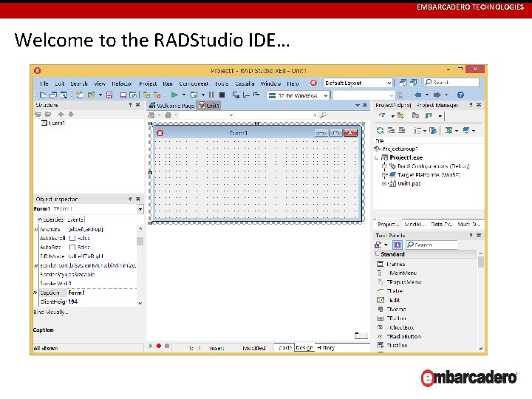Click the black Stop square icon
Screen dimensions: 532x399
point(222,95)
